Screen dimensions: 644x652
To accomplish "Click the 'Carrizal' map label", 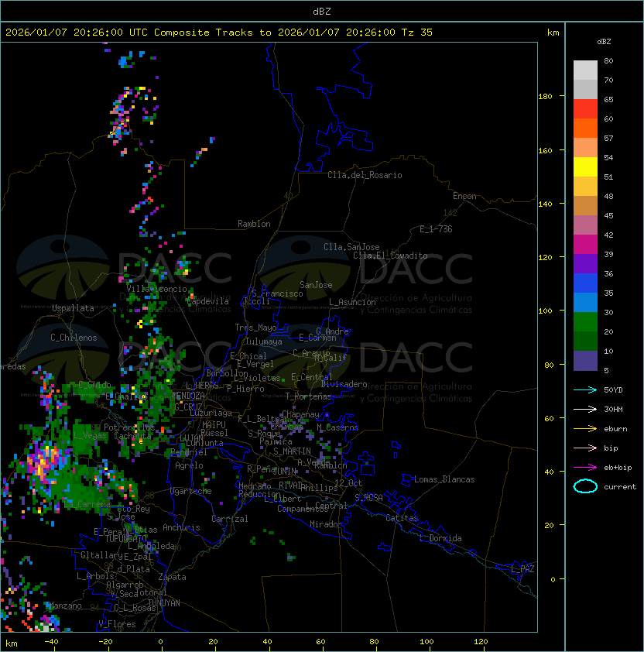I will click(x=229, y=519).
